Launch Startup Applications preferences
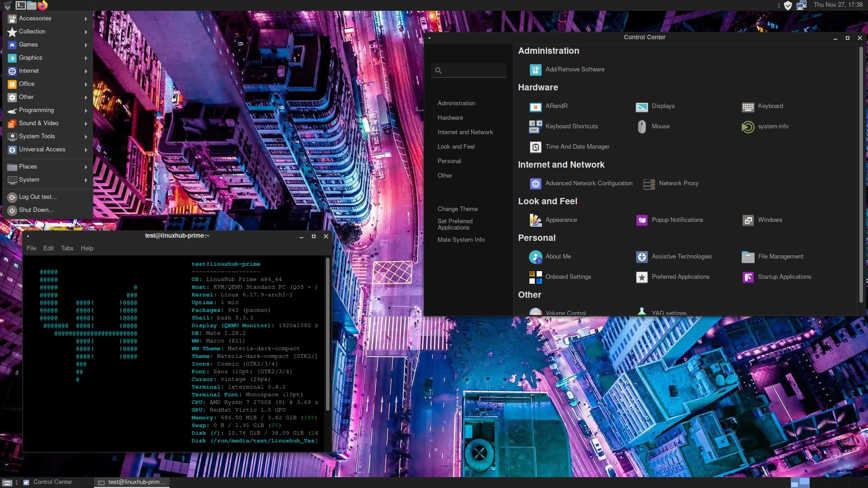Screen dimensions: 868x488 (784, 277)
